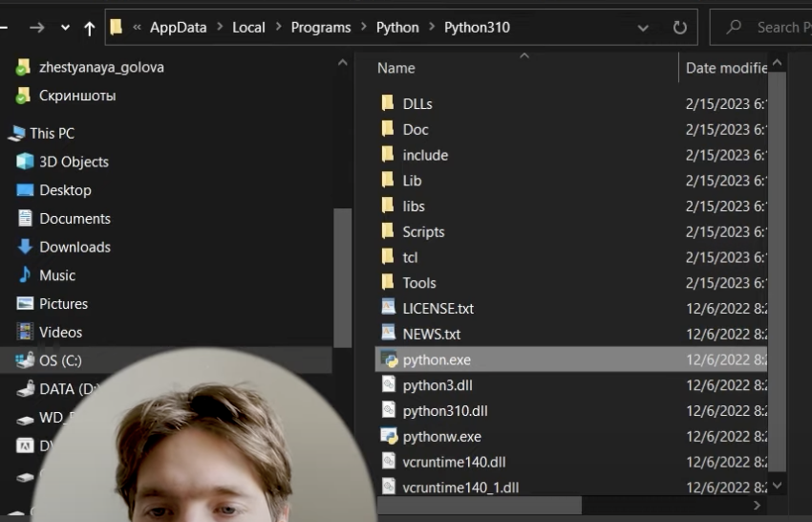Click the Music note icon

click(25, 274)
